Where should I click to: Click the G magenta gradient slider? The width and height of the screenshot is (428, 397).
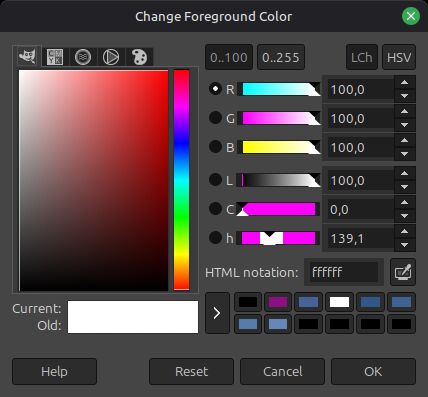pyautogui.click(x=278, y=118)
